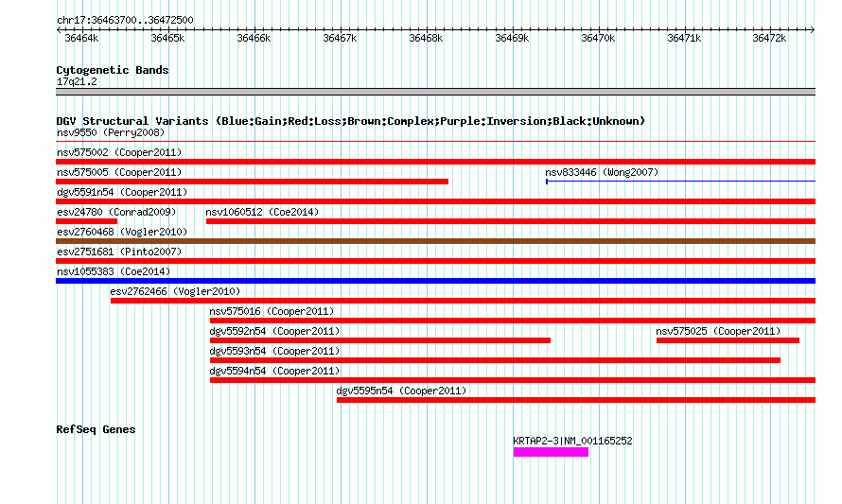Screen dimensions: 842x504
Task: Click the 36468k ruler tick label
Action: pos(426,38)
